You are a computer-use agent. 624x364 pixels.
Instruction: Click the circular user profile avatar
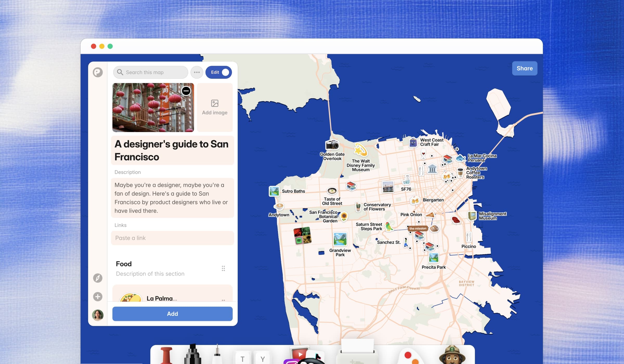tap(98, 315)
